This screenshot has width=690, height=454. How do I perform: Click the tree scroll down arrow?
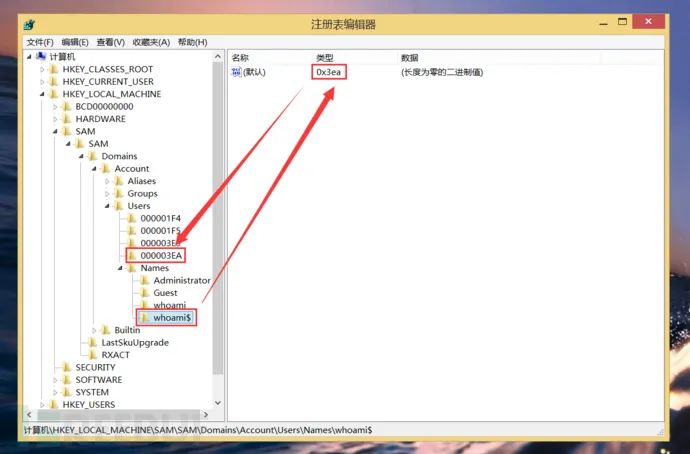[218, 402]
